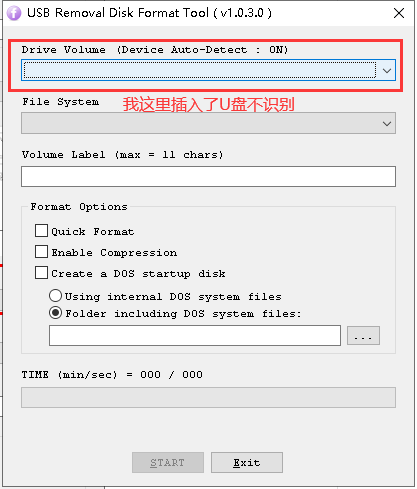Tick the Enable Compression checkbox
417x489 pixels.
[x=41, y=252]
